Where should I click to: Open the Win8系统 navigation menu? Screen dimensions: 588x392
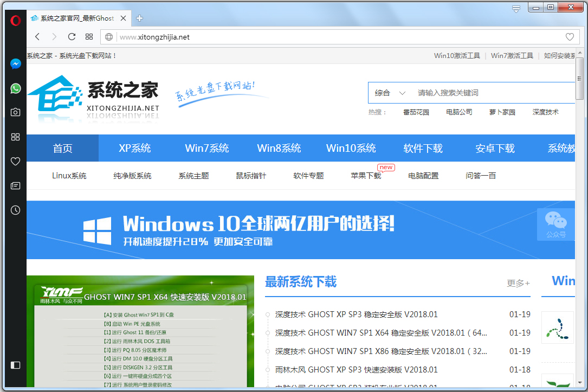point(279,148)
